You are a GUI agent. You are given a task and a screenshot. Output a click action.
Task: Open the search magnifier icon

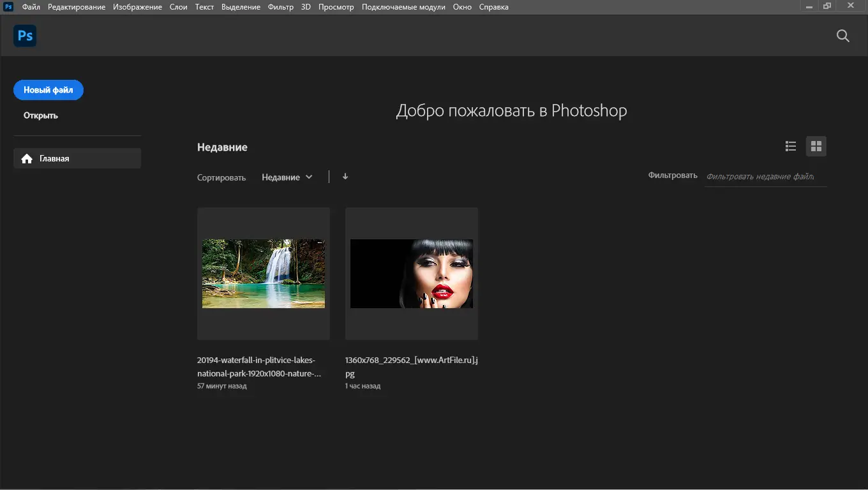pyautogui.click(x=843, y=36)
